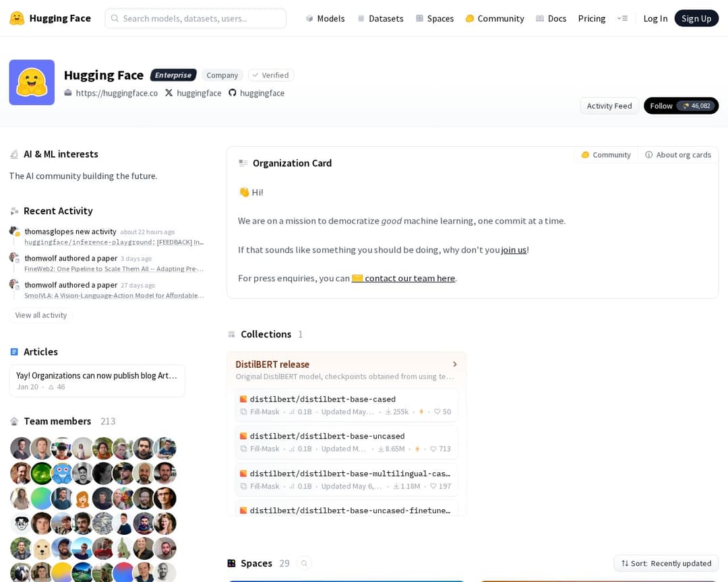Open the distilbert-base-multilingual-cased model card

pyautogui.click(x=346, y=480)
